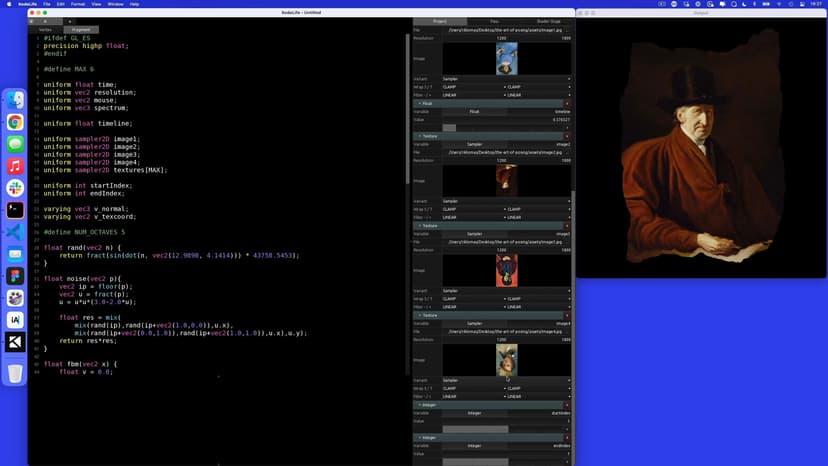The image size is (828, 466).
Task: Remove the Float timeline parameter
Action: [567, 104]
